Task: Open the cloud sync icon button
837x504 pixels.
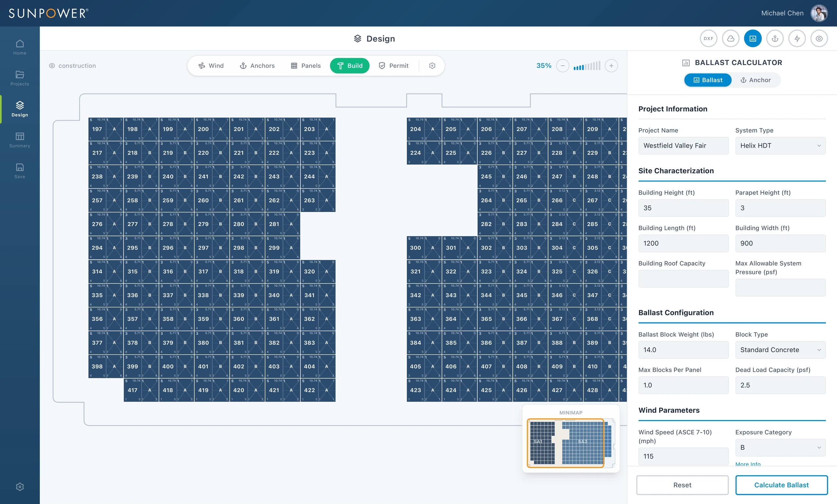Action: (x=730, y=38)
